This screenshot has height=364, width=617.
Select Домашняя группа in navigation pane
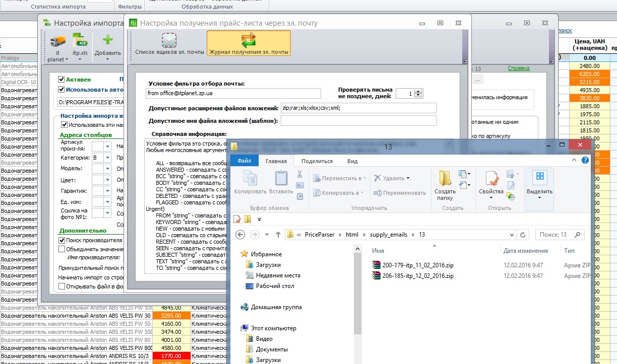pyautogui.click(x=275, y=307)
